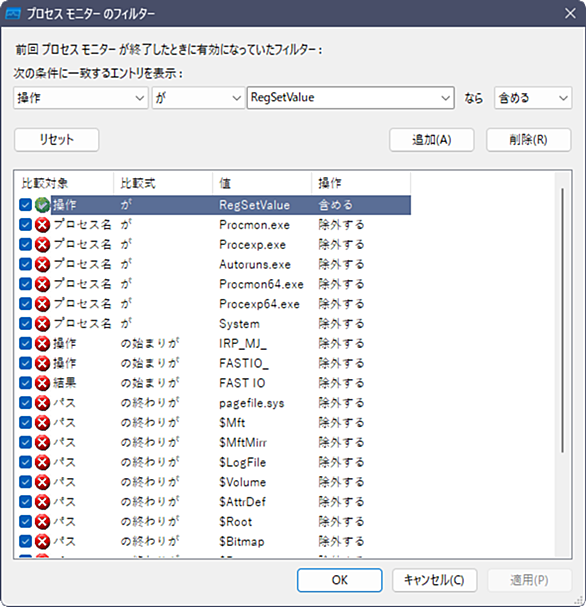Expand the が comparison dropdown
This screenshot has width=586, height=607.
tap(198, 98)
